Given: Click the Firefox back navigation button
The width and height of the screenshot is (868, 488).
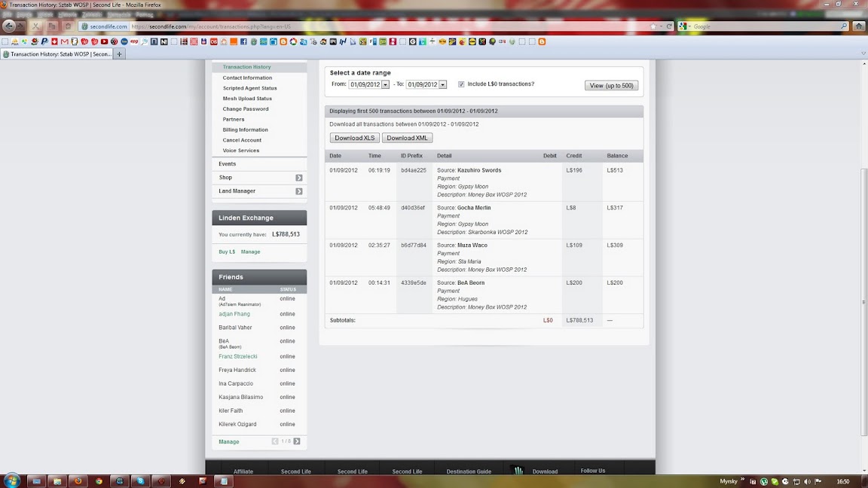Looking at the screenshot, I should coord(9,26).
